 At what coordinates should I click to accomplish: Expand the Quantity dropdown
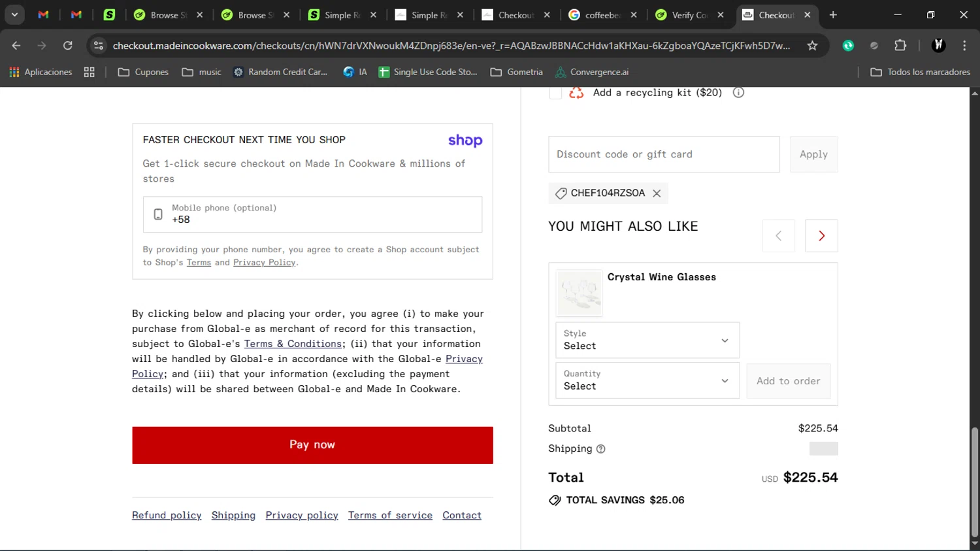click(647, 380)
